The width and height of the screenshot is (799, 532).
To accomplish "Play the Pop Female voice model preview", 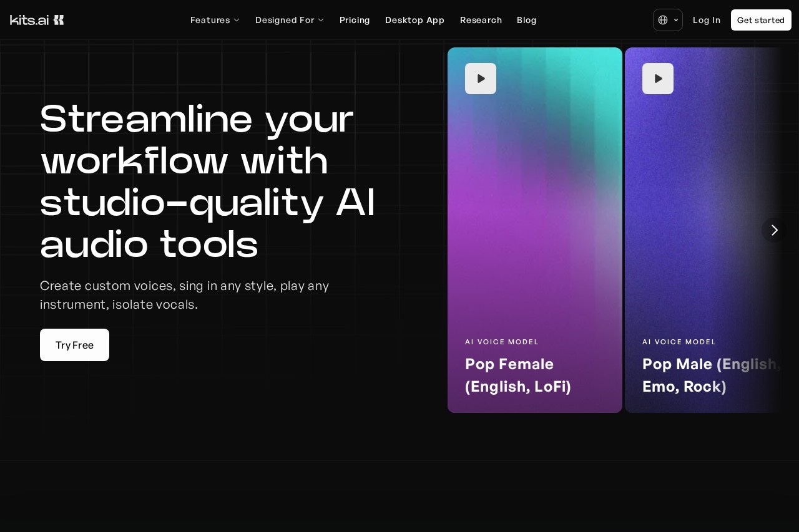I will click(x=481, y=79).
